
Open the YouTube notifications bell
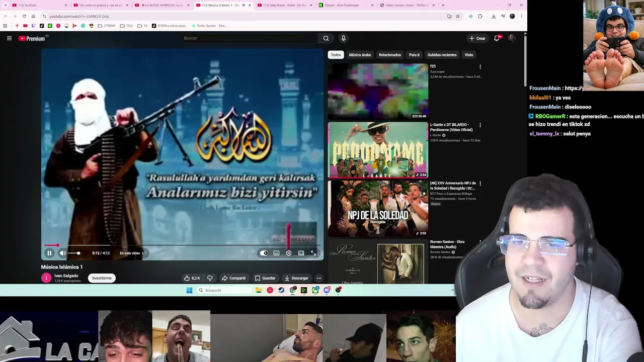[x=497, y=38]
